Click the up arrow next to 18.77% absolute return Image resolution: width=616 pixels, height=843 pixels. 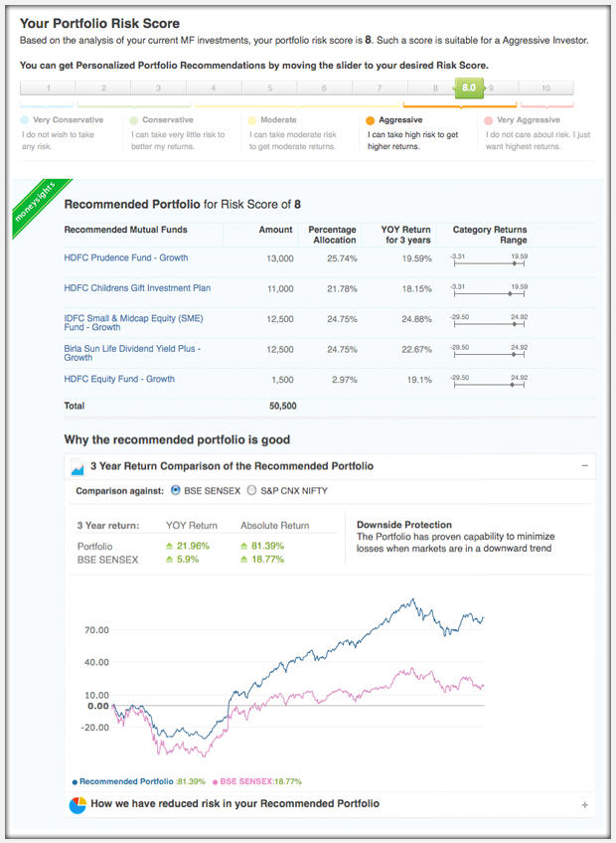pos(244,560)
